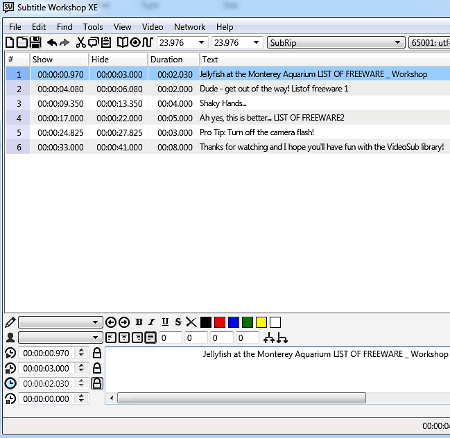The width and height of the screenshot is (450, 438).
Task: Toggle the lock beside show time 00:00:00.970
Action: point(97,353)
